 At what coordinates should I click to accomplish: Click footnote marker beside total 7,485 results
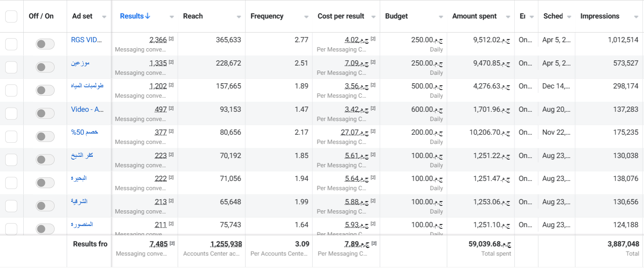pyautogui.click(x=172, y=243)
